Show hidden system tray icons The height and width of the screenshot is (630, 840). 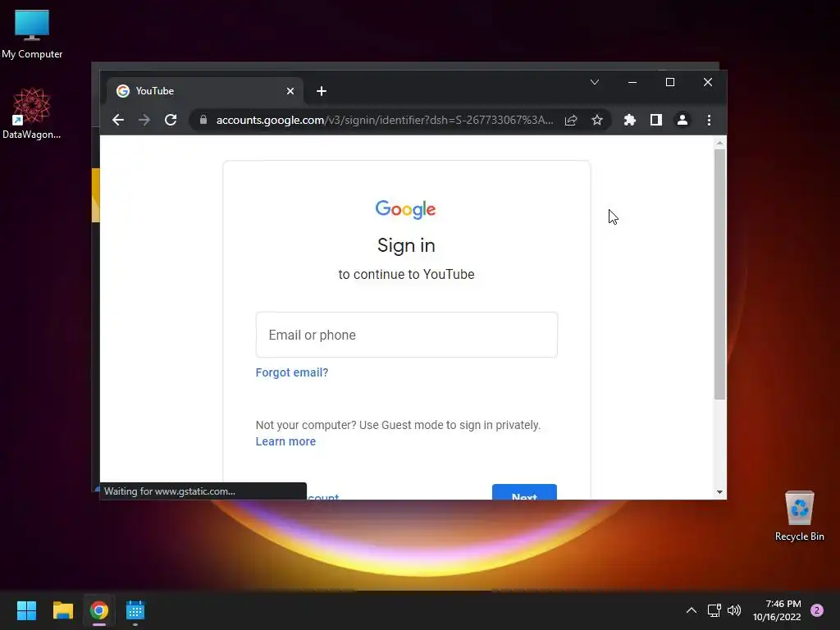[x=691, y=610]
